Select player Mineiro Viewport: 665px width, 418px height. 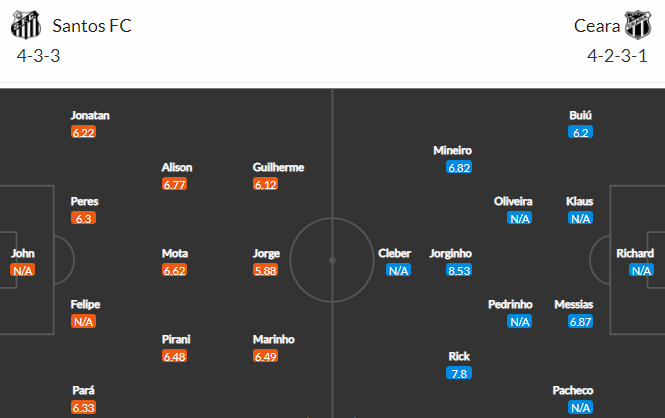(453, 150)
